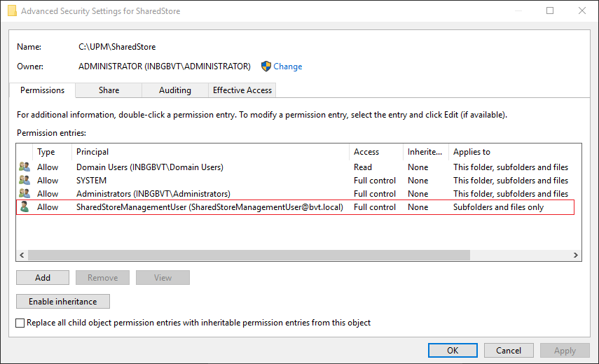This screenshot has width=599, height=364.
Task: Confirm with the OK button
Action: (x=453, y=351)
